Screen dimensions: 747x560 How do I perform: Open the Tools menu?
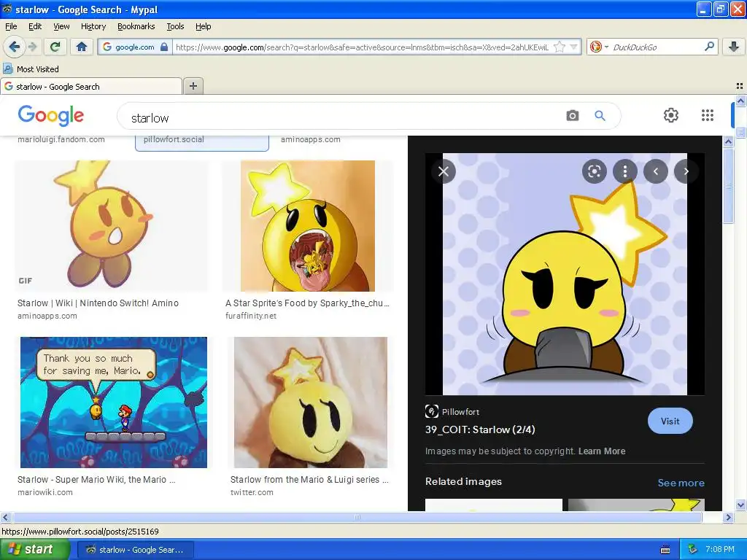tap(175, 26)
